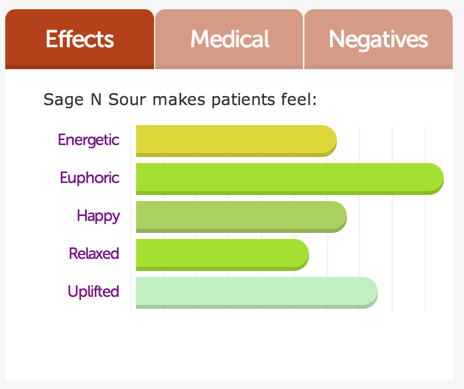
Task: Switch to the Medical tab
Action: click(x=229, y=39)
